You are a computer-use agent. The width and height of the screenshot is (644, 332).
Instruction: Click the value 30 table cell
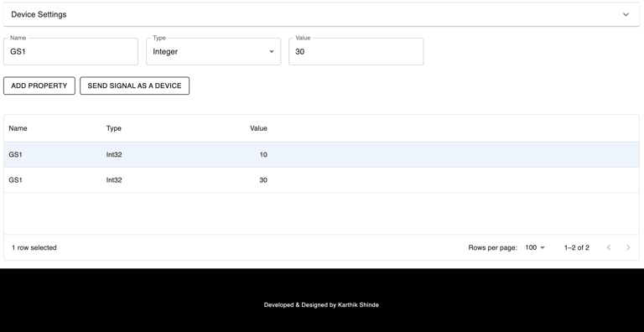coord(263,180)
